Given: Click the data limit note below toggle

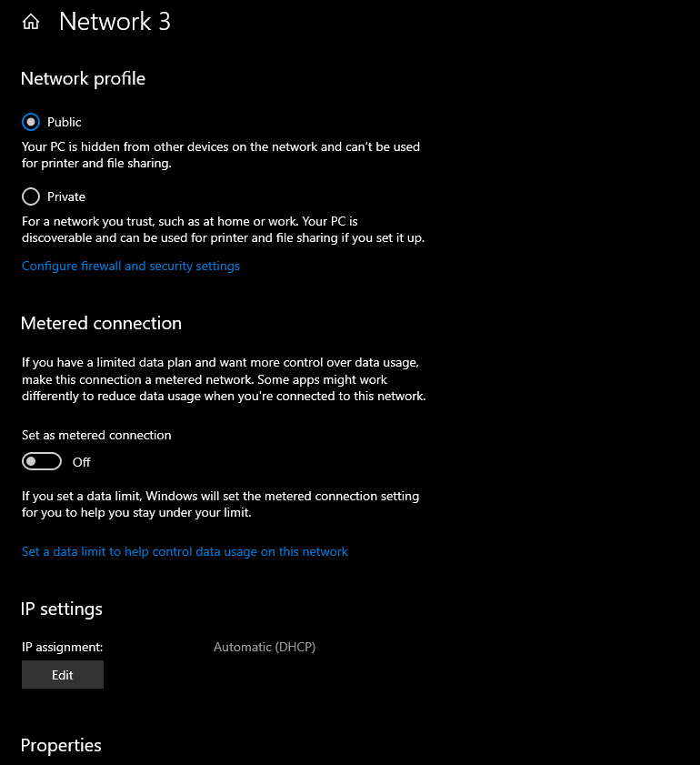Looking at the screenshot, I should [x=220, y=505].
